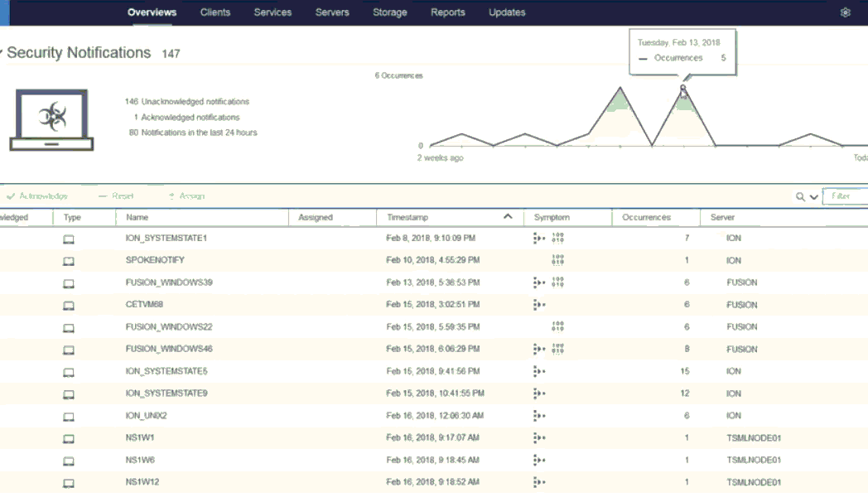Click the symptom icon in FUSION_WINDOWS22 row

point(557,327)
